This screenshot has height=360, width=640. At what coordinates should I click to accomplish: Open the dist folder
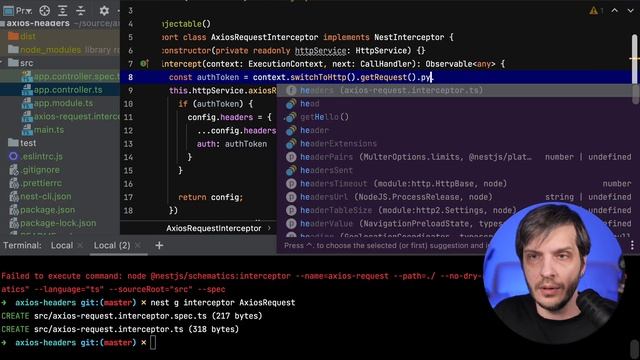[x=27, y=36]
